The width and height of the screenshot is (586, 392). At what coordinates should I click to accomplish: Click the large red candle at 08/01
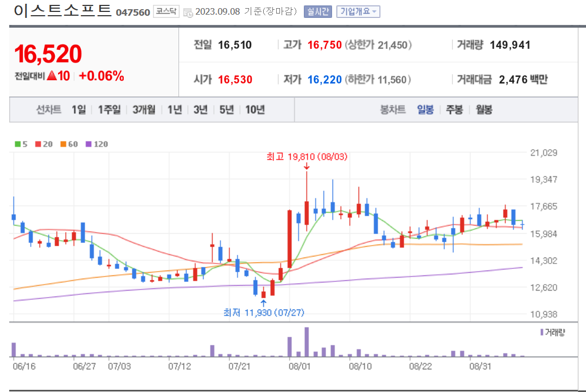pyautogui.click(x=290, y=239)
